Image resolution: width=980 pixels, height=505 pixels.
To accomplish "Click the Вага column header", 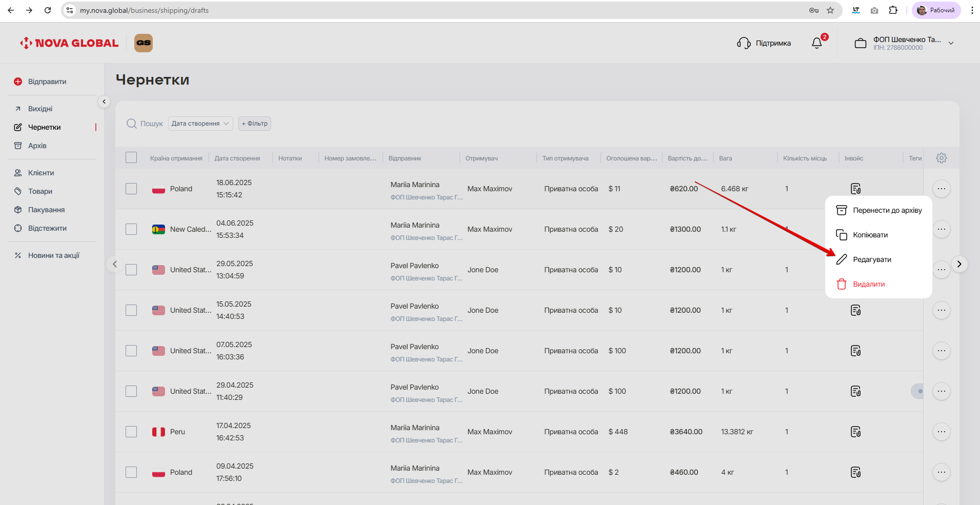I will (725, 158).
